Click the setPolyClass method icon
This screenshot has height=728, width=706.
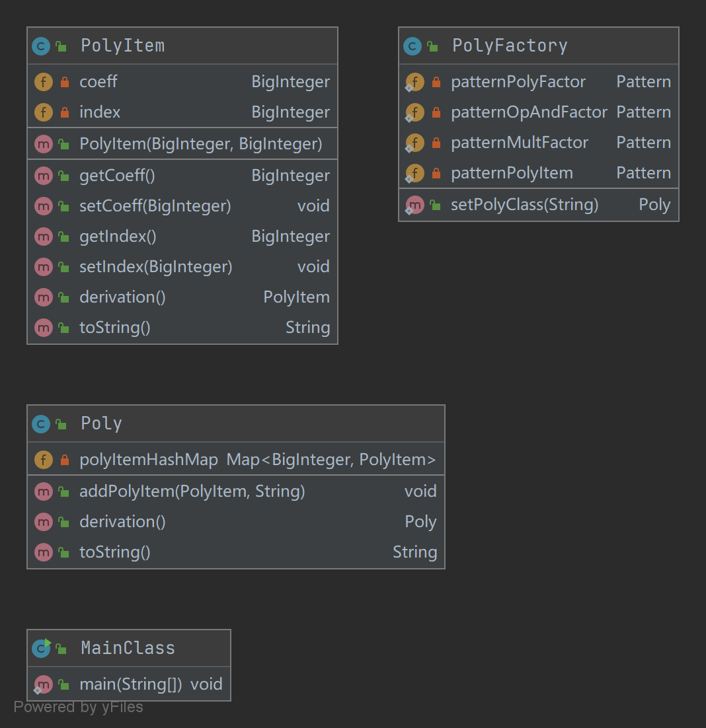coord(414,205)
